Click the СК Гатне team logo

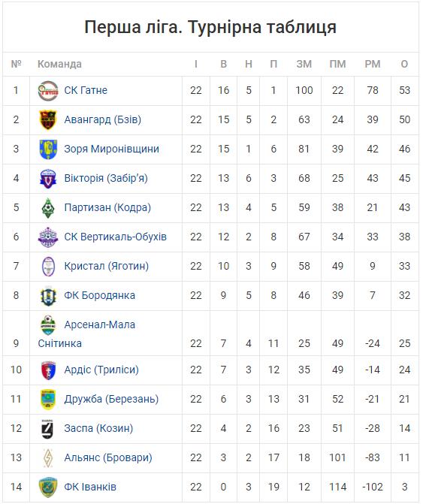(x=48, y=91)
